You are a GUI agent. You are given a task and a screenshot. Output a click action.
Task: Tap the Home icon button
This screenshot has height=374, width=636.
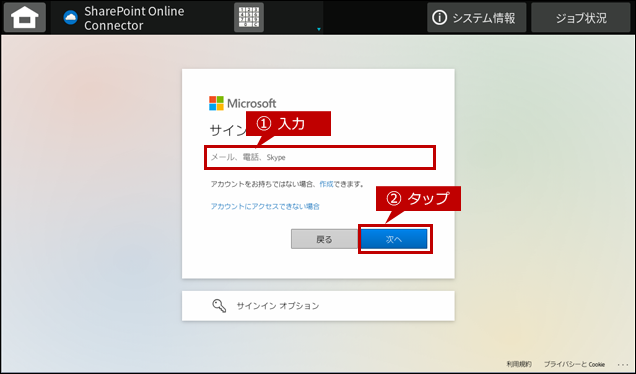pos(25,17)
